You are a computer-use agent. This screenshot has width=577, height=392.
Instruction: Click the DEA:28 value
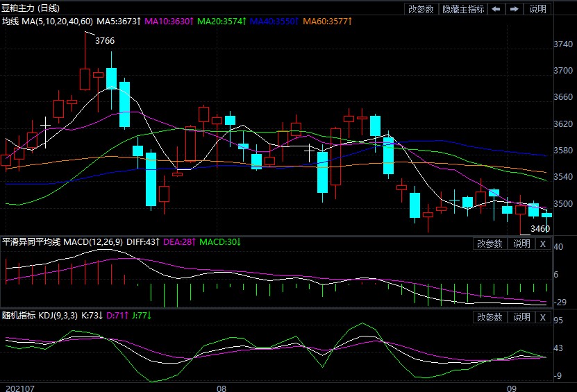[x=179, y=242]
